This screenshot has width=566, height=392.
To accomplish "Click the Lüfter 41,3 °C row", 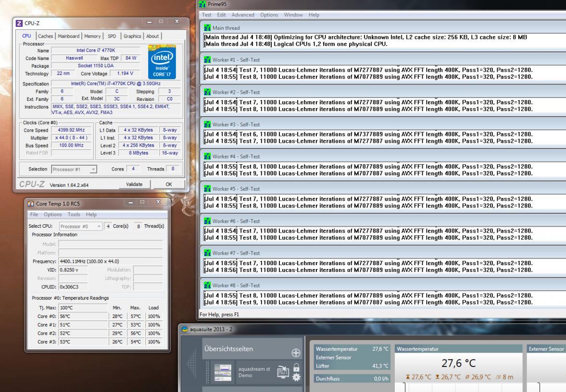I will (x=352, y=366).
